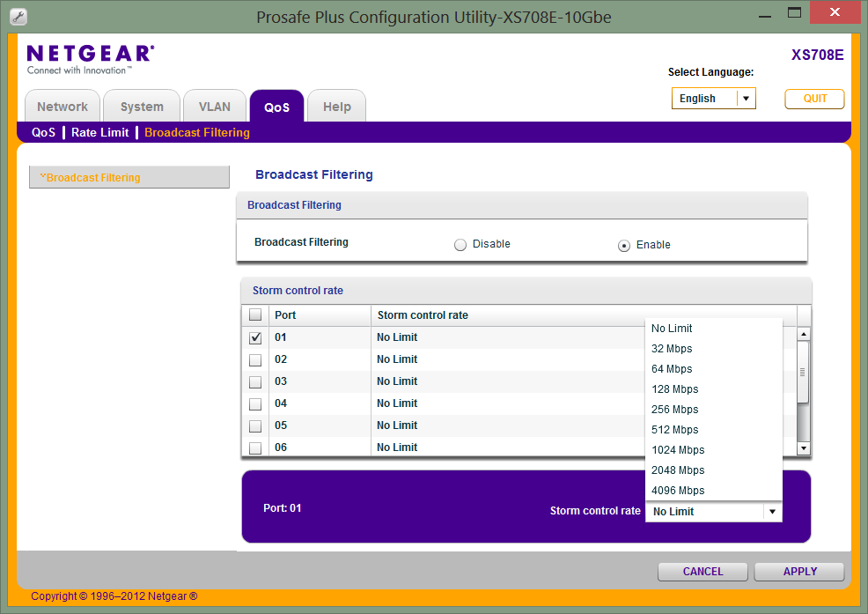Screen dimensions: 868x614
Task: Check the port 05 checkbox
Action: tap(255, 426)
